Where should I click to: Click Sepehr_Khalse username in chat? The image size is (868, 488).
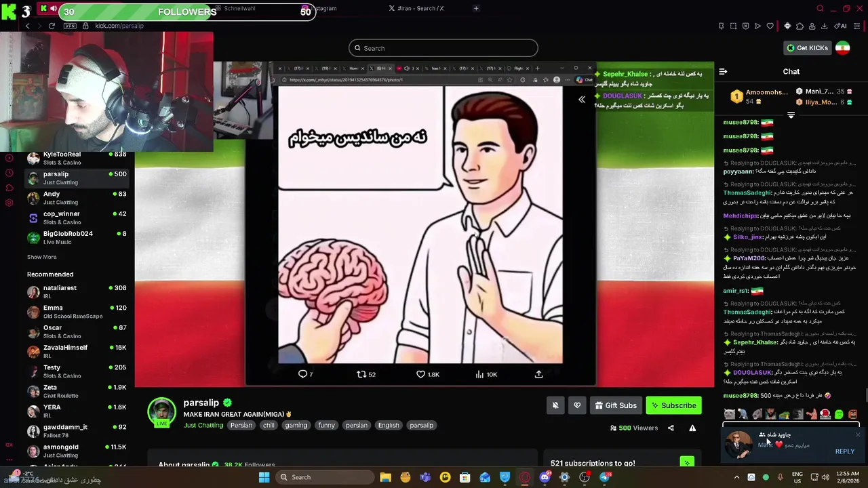pyautogui.click(x=755, y=342)
